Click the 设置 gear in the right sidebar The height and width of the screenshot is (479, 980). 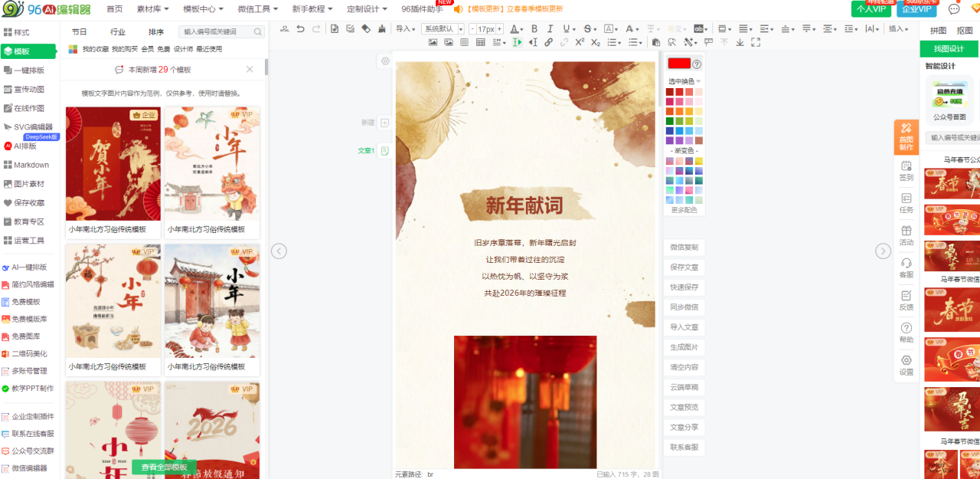(x=906, y=365)
